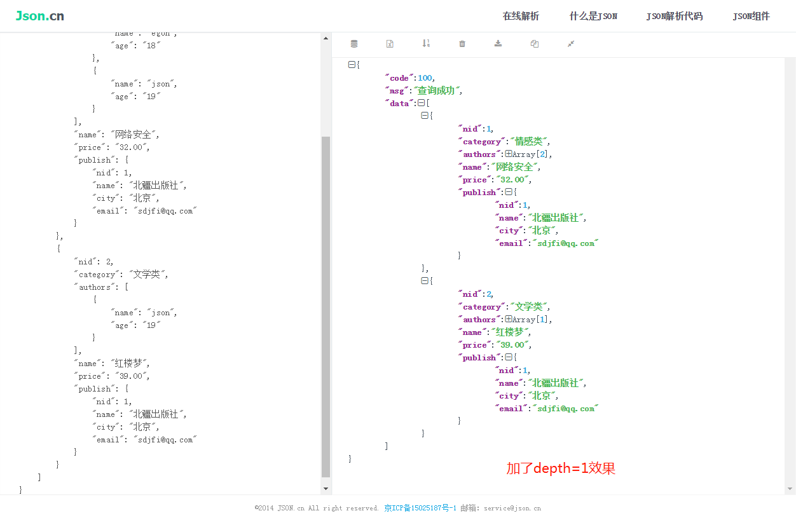
Task: Click the 京ICP备15025187号-1 footer link
Action: 420,508
